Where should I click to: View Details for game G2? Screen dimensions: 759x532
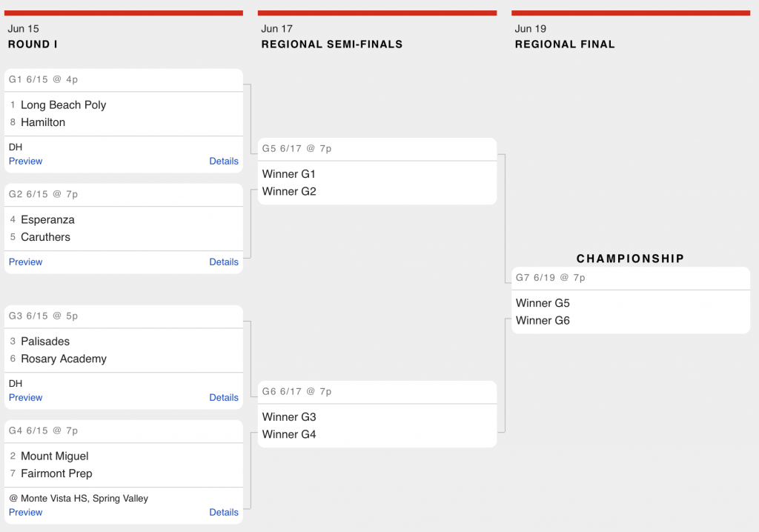click(224, 262)
